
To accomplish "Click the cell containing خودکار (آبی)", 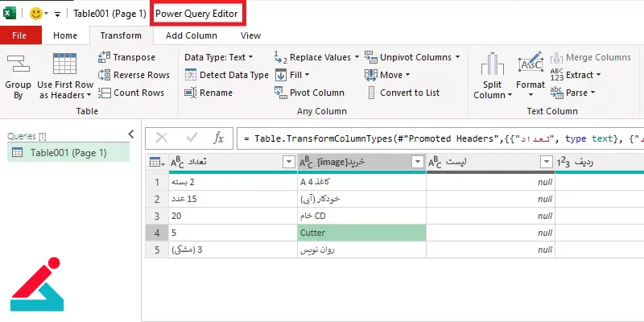I will click(361, 199).
